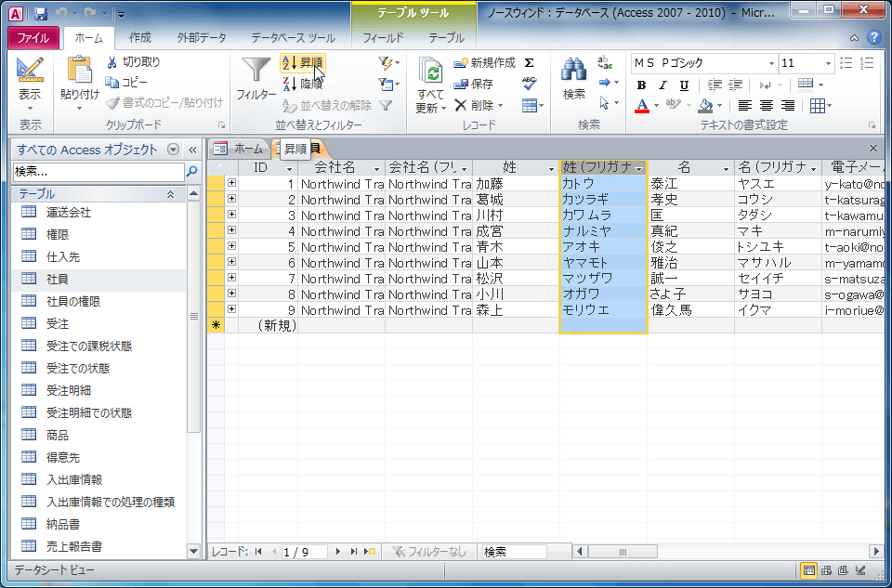The height and width of the screenshot is (588, 892).
Task: Click the record number box 1 / 9
Action: pos(305,551)
